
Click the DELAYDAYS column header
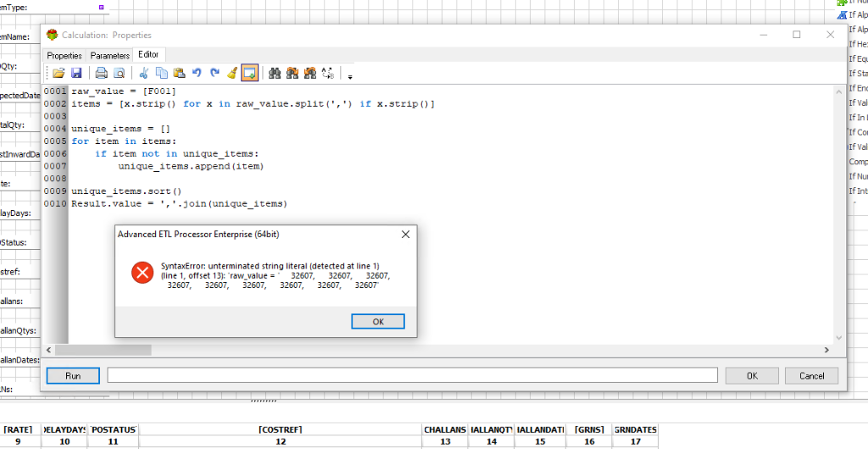64,430
